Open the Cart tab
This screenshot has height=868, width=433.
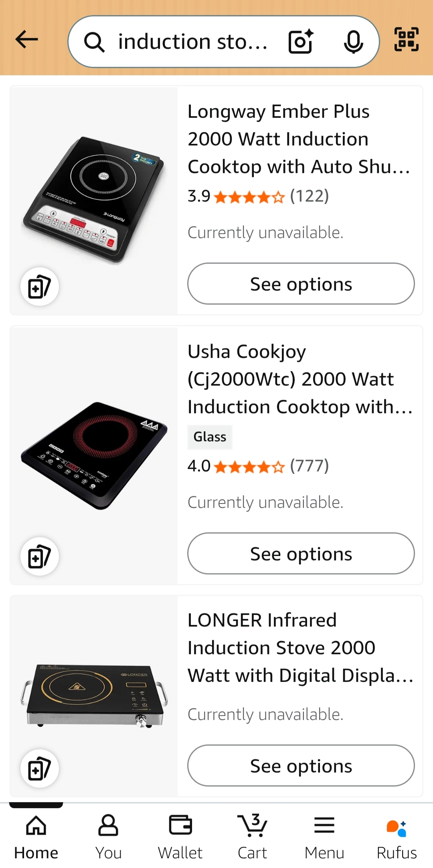253,836
